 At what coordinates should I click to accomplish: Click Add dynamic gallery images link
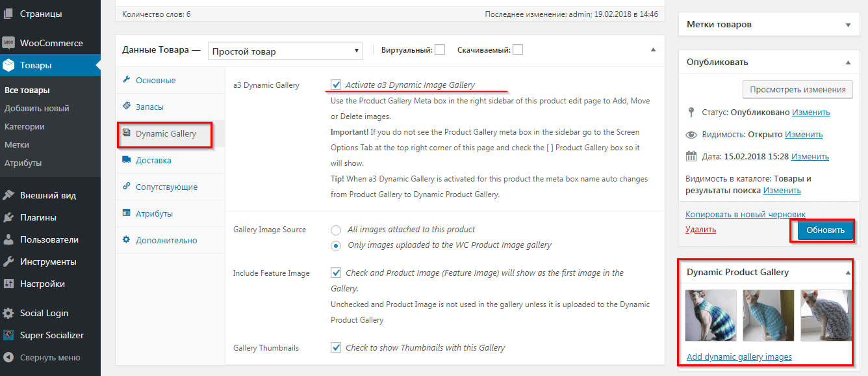pos(739,356)
